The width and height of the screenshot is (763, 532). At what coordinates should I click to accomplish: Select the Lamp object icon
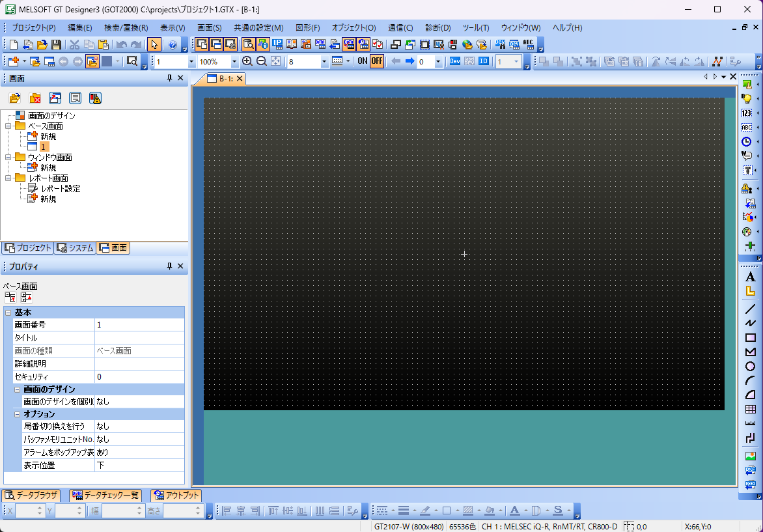[x=747, y=98]
